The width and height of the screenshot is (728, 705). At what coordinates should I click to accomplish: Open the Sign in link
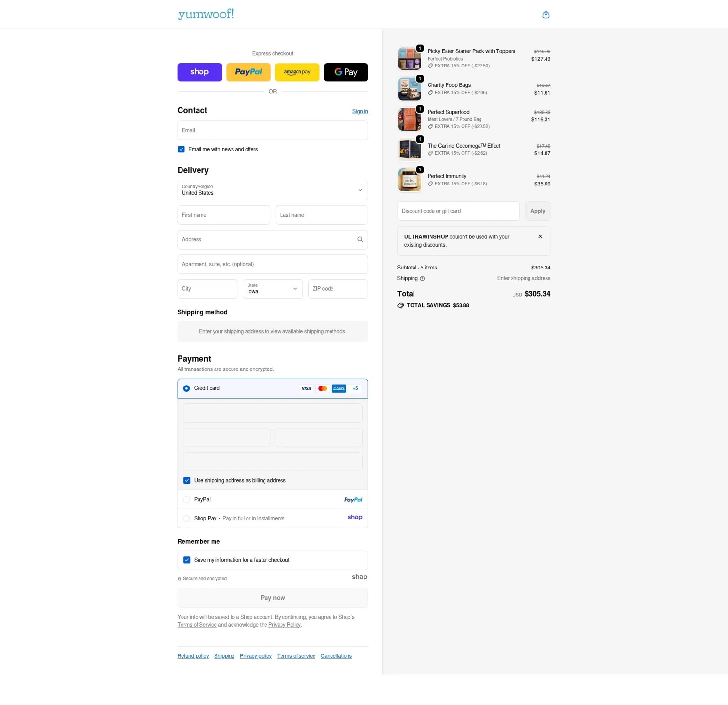[360, 111]
